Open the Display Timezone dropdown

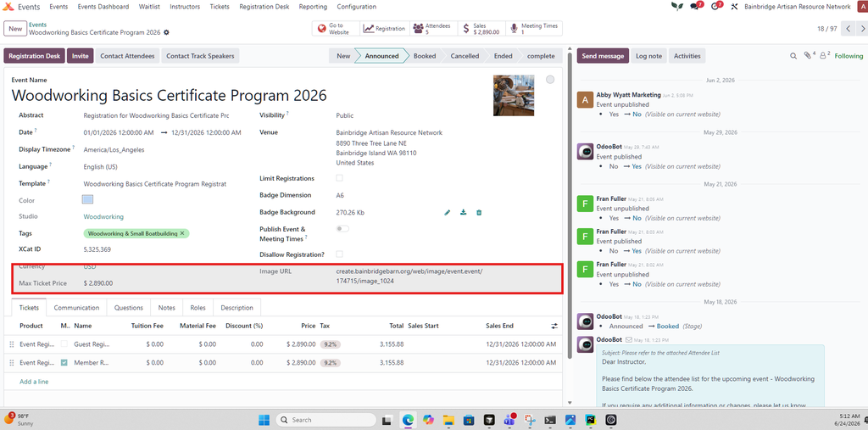pyautogui.click(x=164, y=149)
